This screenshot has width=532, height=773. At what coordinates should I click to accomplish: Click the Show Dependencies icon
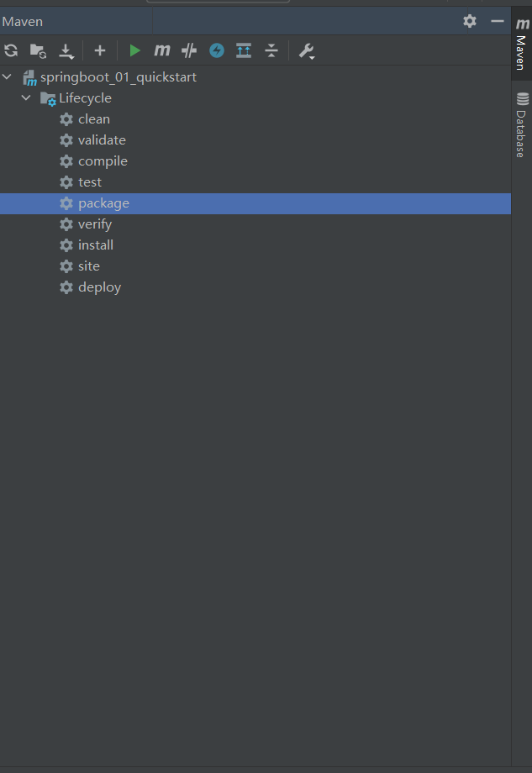pyautogui.click(x=244, y=50)
